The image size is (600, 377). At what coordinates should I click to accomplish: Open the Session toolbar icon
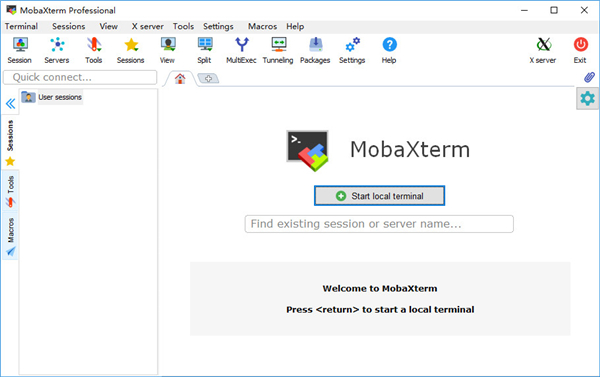20,50
